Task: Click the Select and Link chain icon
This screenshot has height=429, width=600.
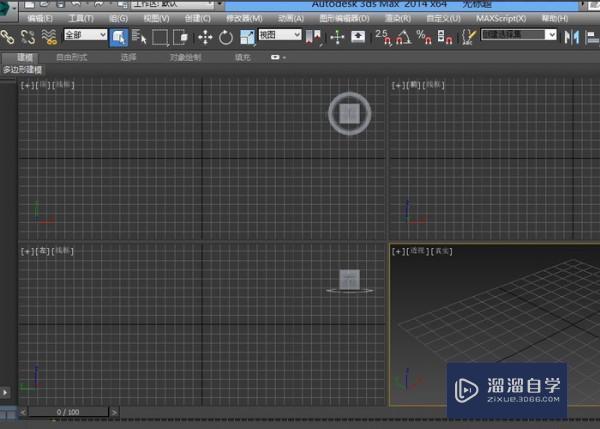Action: click(8, 37)
